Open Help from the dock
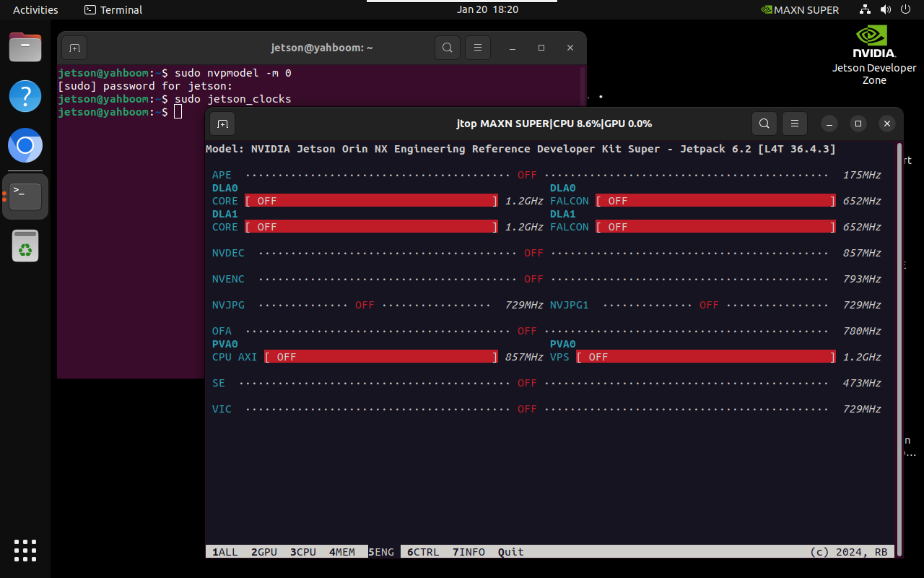924x578 pixels. point(25,96)
